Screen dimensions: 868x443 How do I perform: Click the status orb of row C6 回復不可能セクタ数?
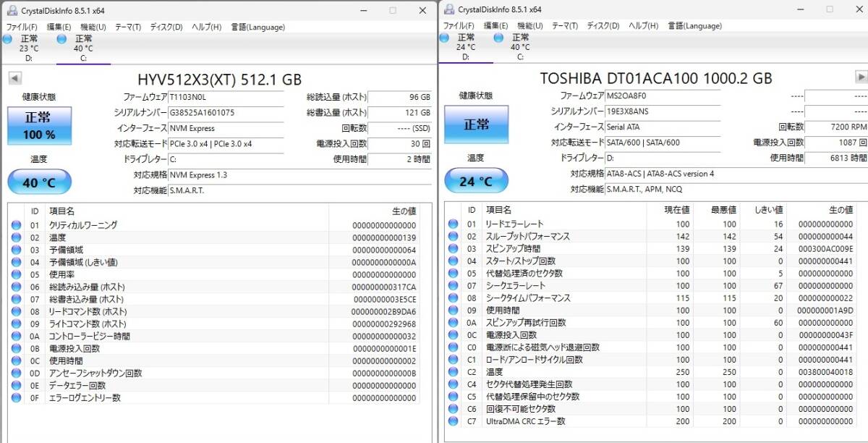pos(453,408)
